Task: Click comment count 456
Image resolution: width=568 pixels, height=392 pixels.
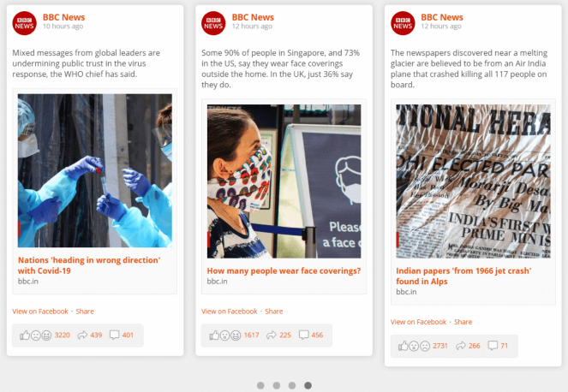Action: point(317,336)
